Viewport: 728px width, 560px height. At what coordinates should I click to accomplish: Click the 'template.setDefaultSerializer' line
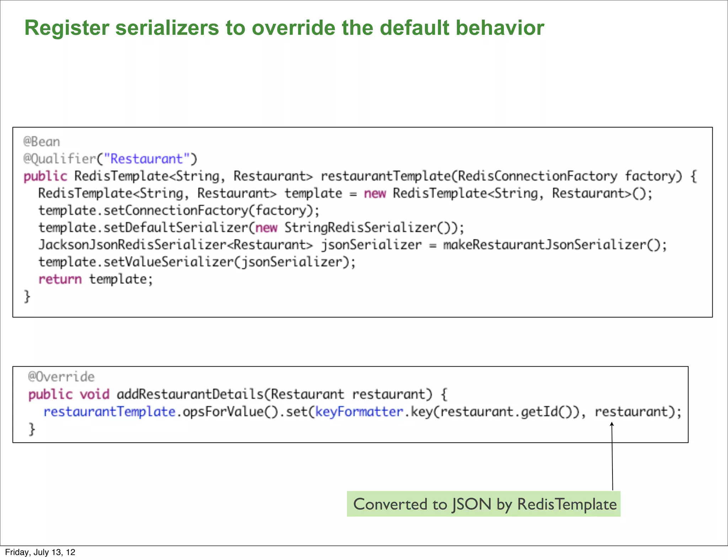(x=251, y=228)
